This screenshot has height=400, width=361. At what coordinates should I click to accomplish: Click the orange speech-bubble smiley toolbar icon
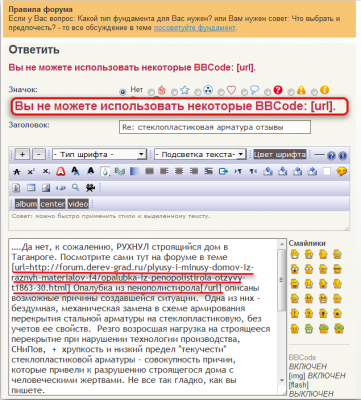click(x=341, y=171)
